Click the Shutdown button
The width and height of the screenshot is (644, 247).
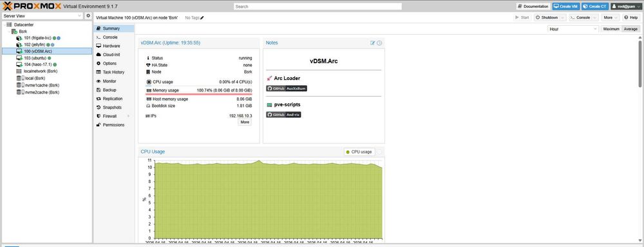546,17
